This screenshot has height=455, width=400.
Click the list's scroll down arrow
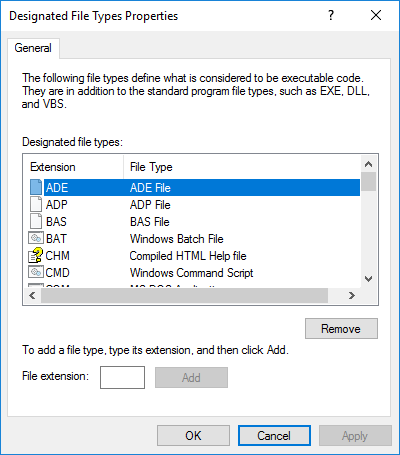368,279
